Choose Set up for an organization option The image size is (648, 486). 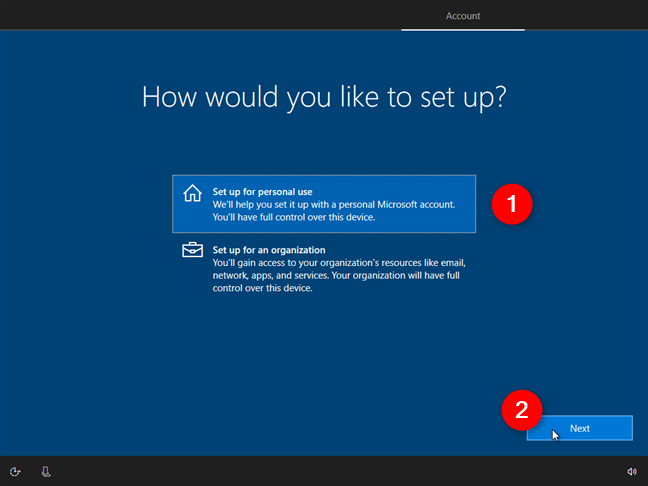pos(324,269)
